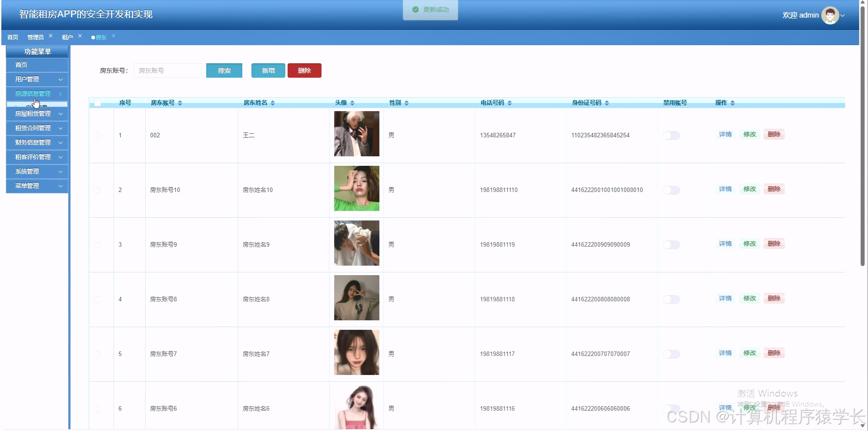Click the 搜索 button
The image size is (868, 431).
pos(224,70)
